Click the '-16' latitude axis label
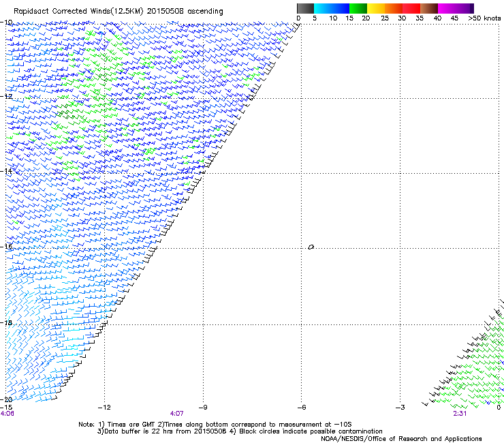Viewport: 504px width, 443px height. coord(6,247)
